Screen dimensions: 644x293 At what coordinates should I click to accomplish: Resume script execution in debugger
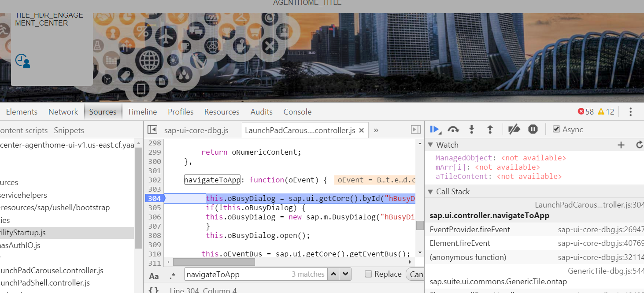point(435,129)
